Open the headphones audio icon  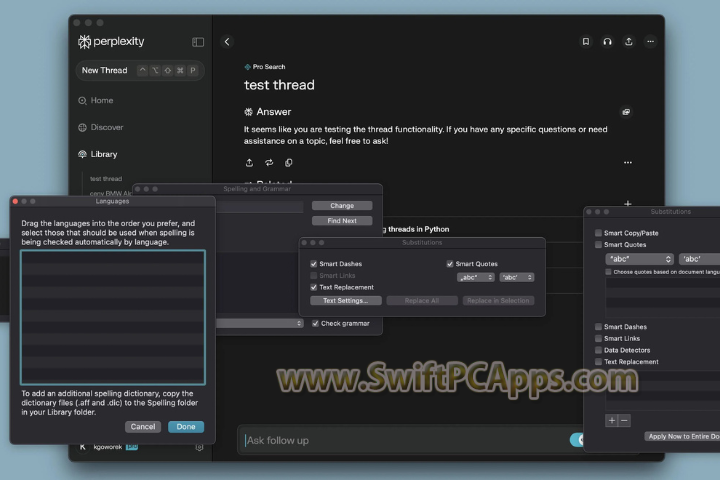coord(607,42)
